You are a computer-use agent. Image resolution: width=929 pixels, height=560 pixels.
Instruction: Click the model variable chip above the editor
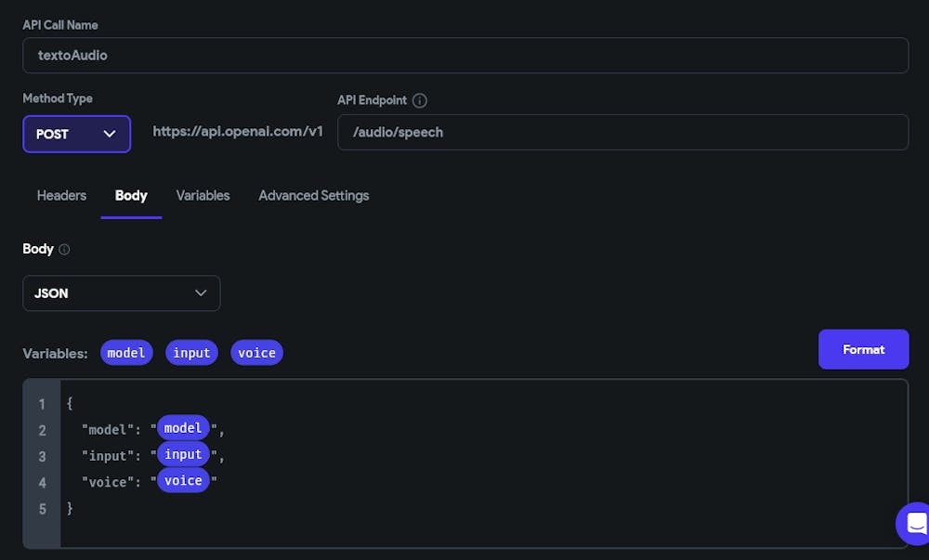point(126,353)
